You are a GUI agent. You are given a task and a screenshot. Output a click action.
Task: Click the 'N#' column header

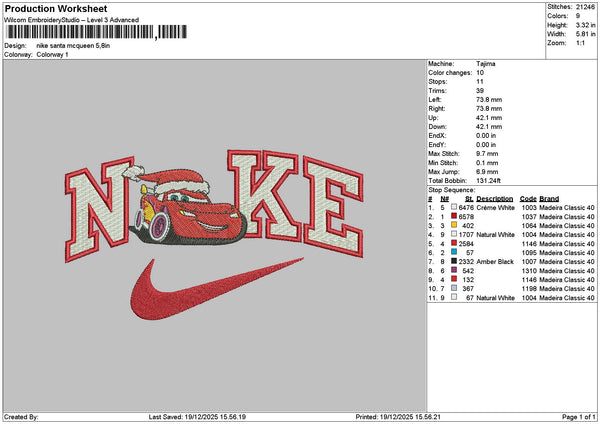point(445,199)
